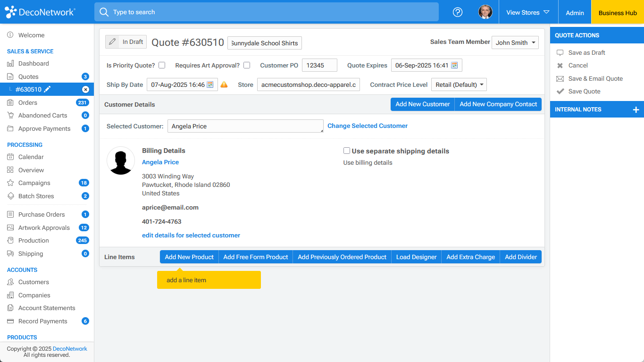Add an internal note with plus icon
The image size is (644, 362).
pos(636,109)
